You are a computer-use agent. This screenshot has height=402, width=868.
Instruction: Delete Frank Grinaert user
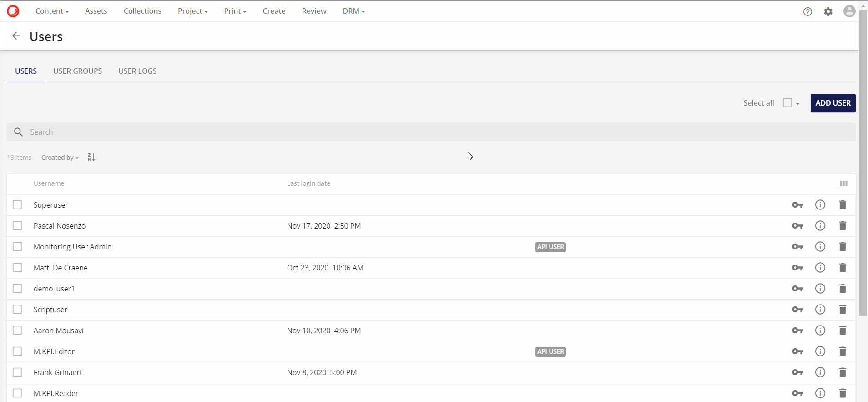843,372
